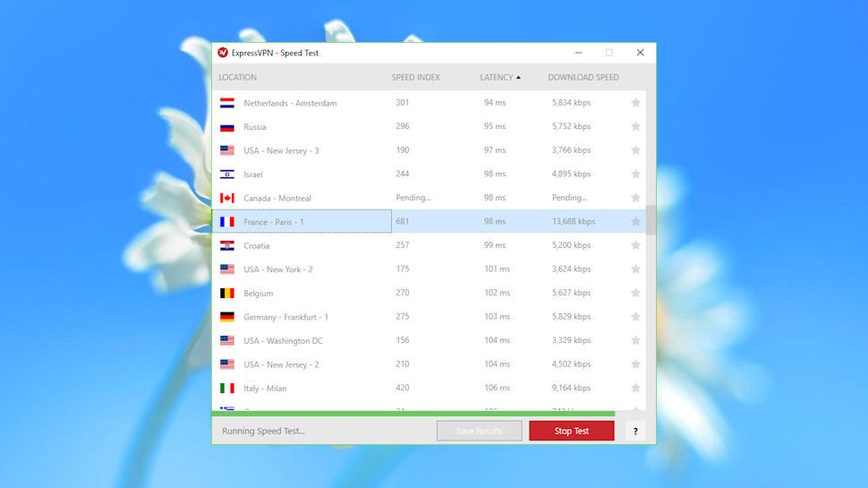Favorite the Netherlands - Amsterdam star
Viewport: 868px width, 488px height.
[x=635, y=102]
